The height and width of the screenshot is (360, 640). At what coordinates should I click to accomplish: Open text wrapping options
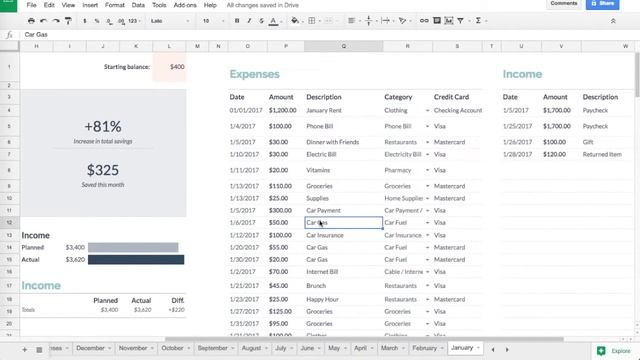[385, 20]
